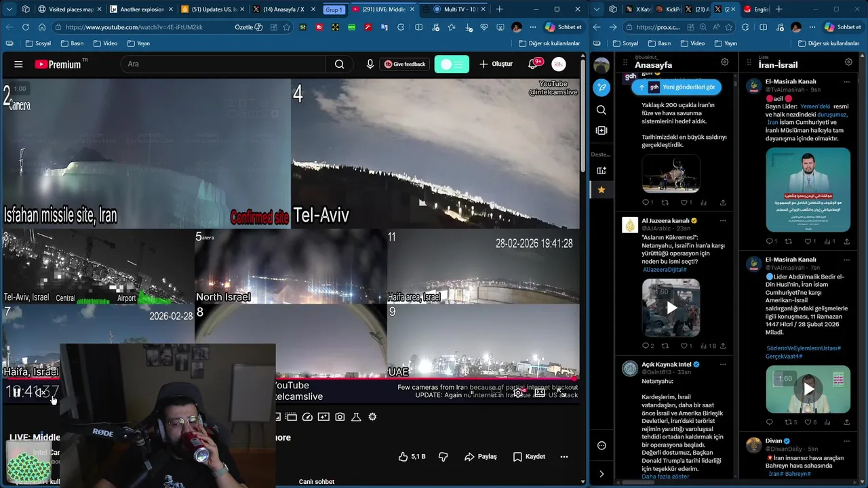Add a column in X Pro sidebar
Screen dimensions: 868x488
coord(601,130)
